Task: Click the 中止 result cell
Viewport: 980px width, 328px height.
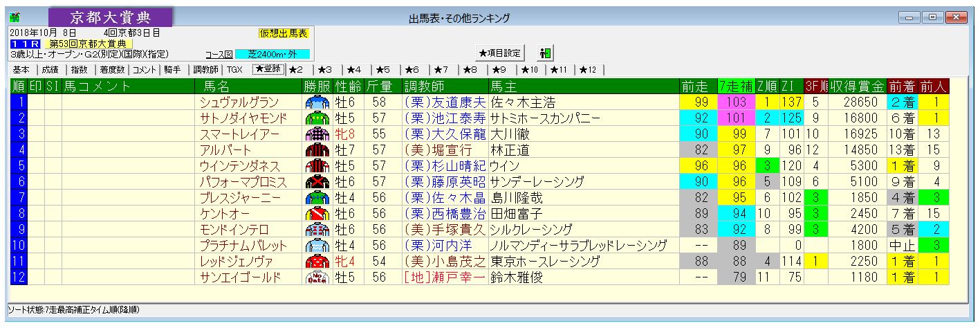Action: (902, 246)
